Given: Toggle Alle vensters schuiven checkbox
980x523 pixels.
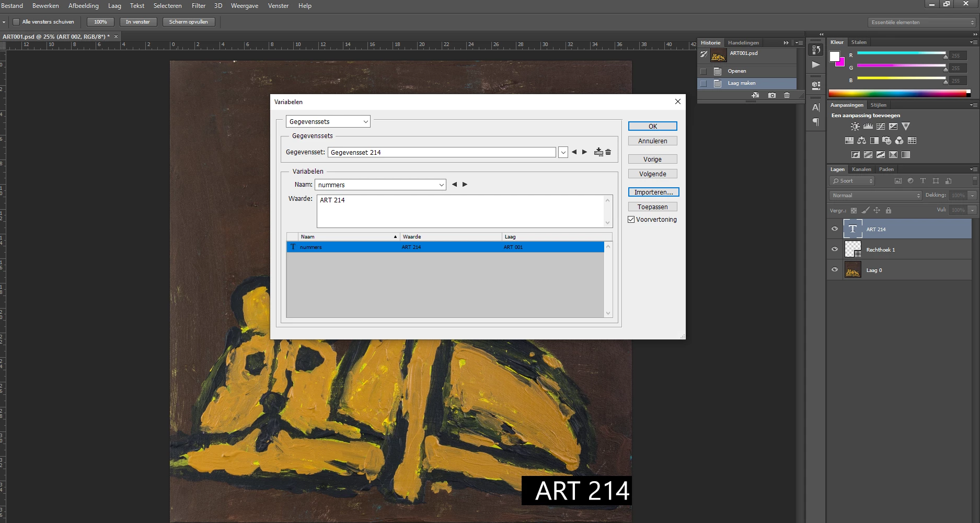Looking at the screenshot, I should point(16,22).
